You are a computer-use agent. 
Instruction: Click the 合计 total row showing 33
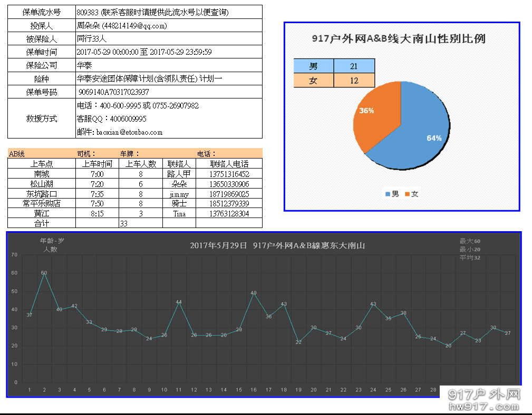click(40, 223)
